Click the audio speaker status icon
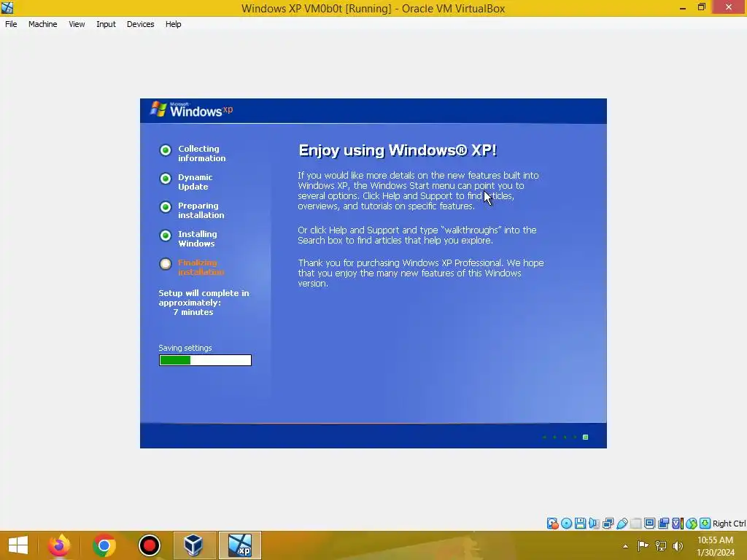 594,524
